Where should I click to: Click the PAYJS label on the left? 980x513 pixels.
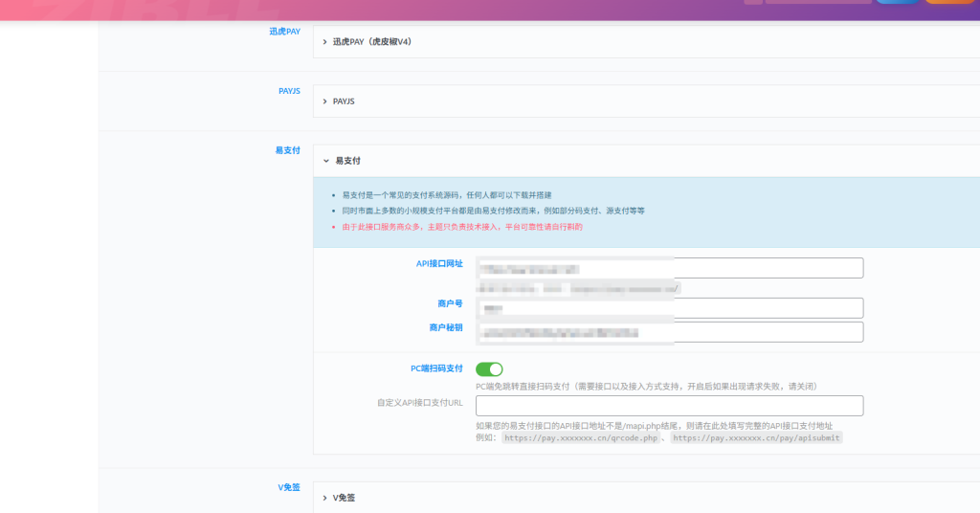click(x=289, y=91)
